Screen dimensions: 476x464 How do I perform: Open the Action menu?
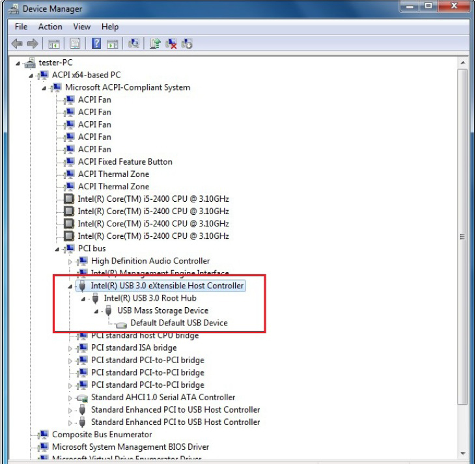[x=50, y=27]
